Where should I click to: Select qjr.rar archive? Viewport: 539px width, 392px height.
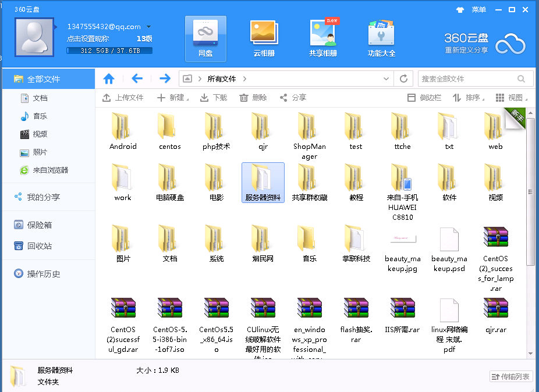(x=496, y=315)
